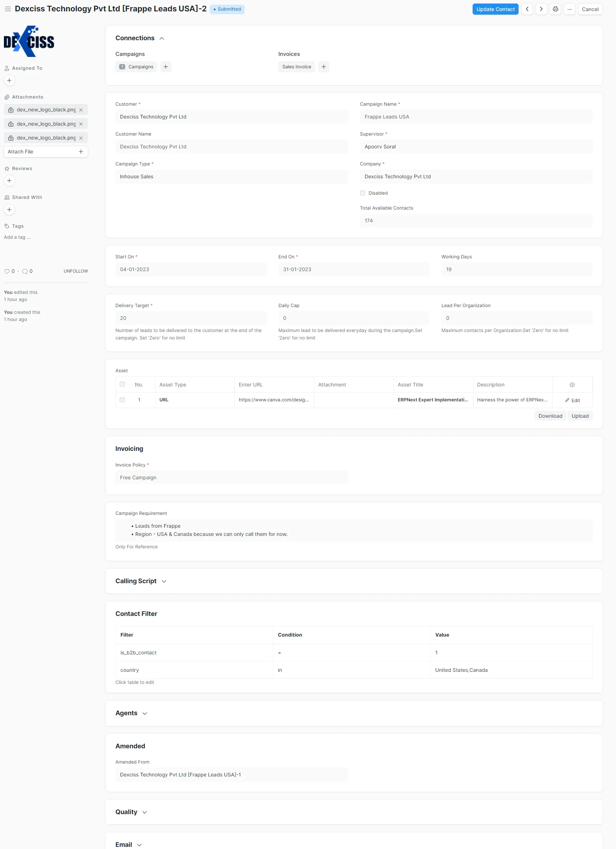Check Asset row 1 checkbox
616x849 pixels.
click(x=122, y=400)
